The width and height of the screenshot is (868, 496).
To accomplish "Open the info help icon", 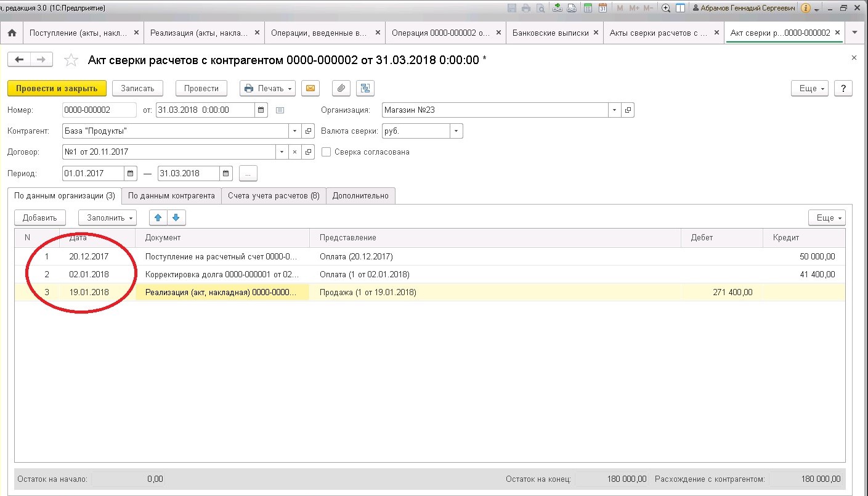I will click(806, 8).
